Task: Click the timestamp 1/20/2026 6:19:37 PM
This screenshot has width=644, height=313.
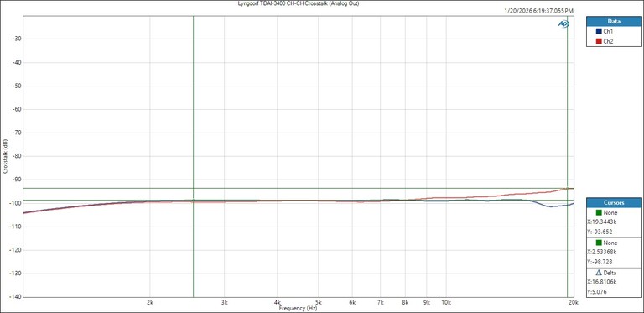Action: click(x=539, y=11)
